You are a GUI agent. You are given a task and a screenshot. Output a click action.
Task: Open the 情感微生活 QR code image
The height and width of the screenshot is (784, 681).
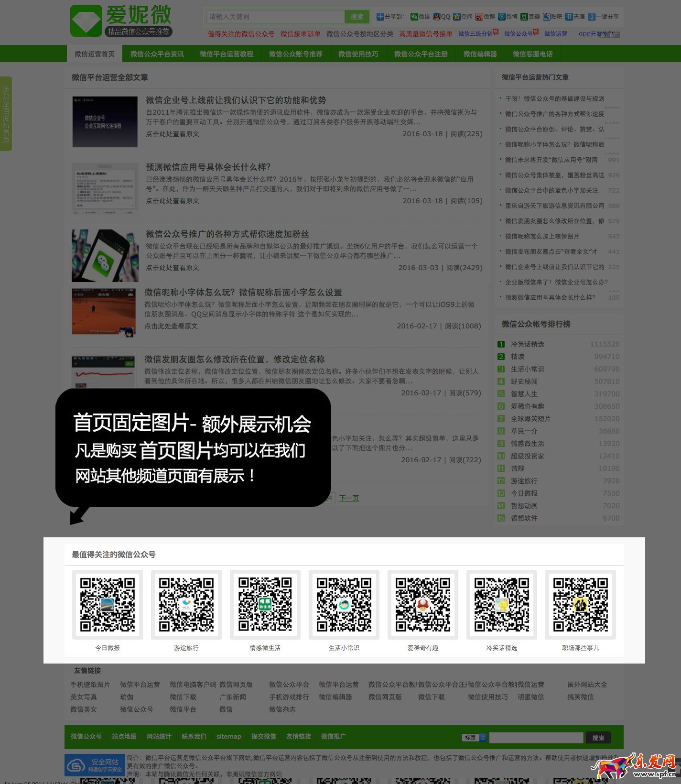pyautogui.click(x=265, y=605)
